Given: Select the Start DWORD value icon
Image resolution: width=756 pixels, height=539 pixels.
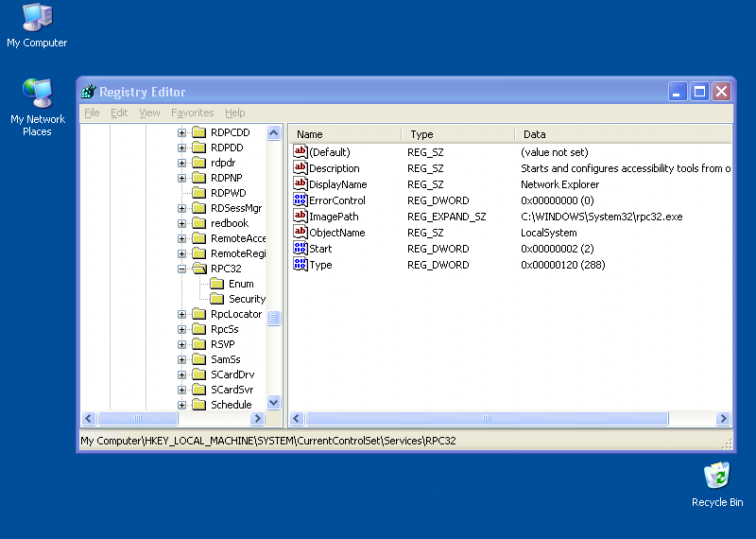Looking at the screenshot, I should [300, 249].
